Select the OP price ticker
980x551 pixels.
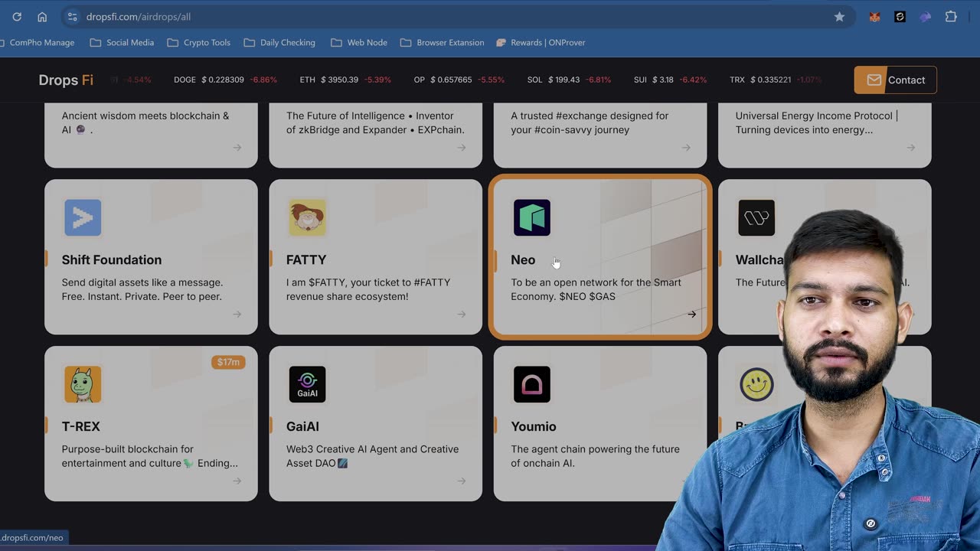click(459, 80)
